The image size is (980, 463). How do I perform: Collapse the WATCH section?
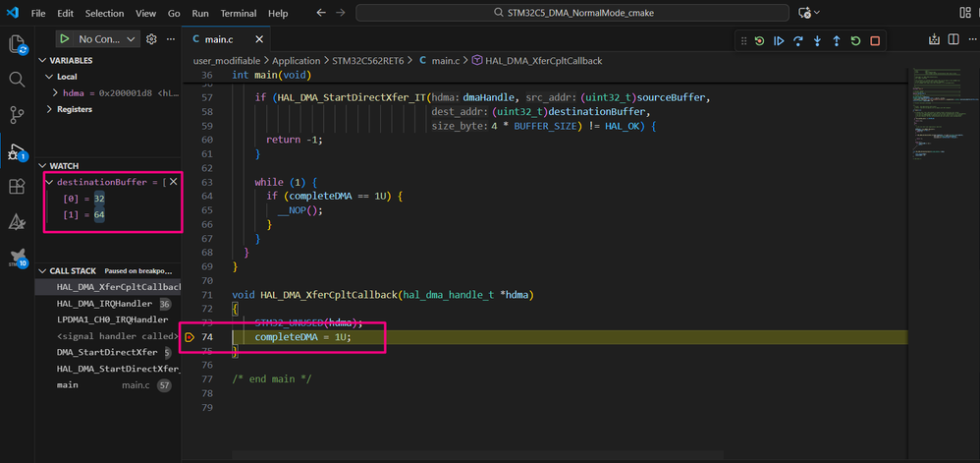tap(44, 166)
